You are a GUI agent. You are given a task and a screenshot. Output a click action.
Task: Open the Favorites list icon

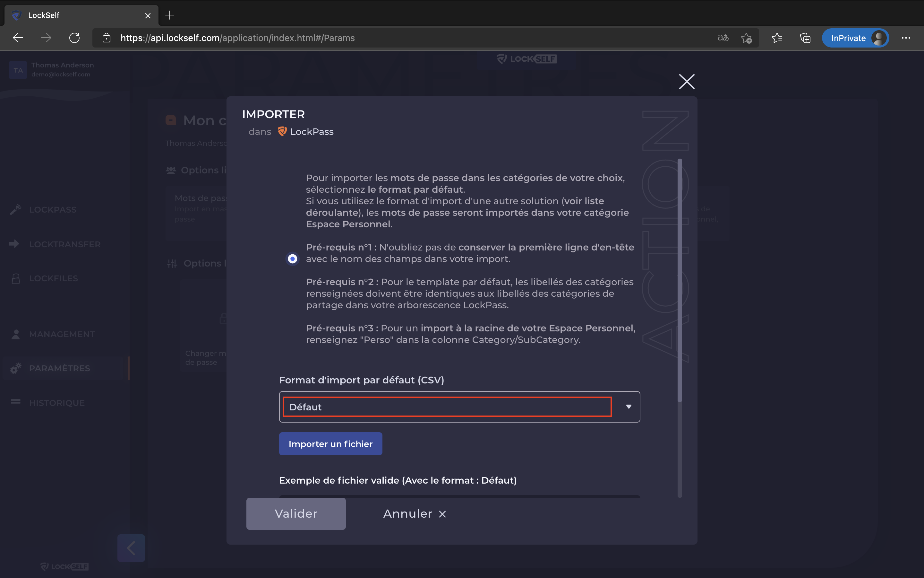(x=777, y=38)
